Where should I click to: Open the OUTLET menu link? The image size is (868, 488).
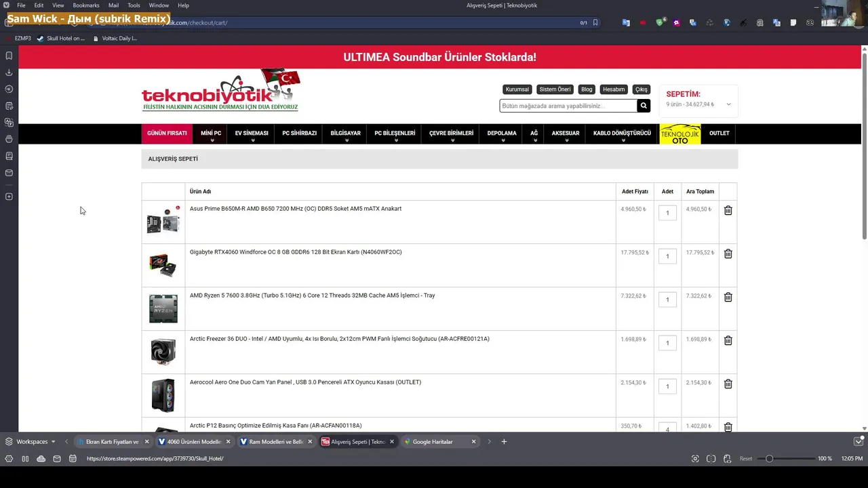point(719,134)
